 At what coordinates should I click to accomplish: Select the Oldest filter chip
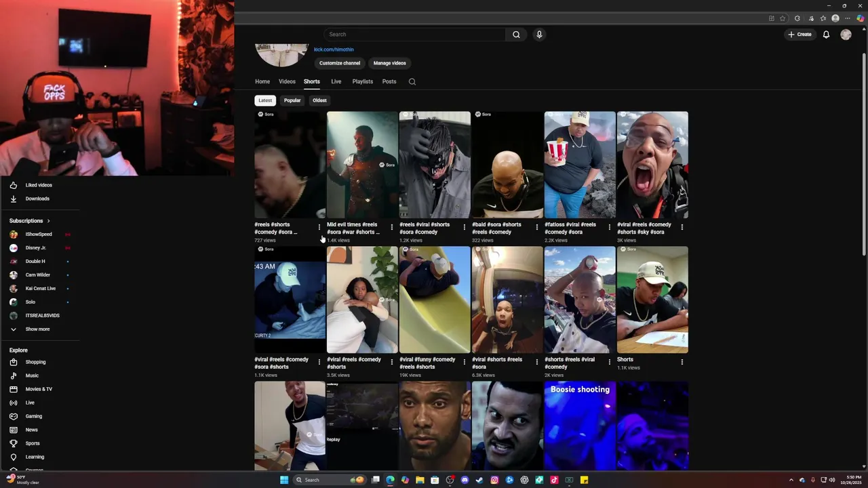[x=319, y=100]
